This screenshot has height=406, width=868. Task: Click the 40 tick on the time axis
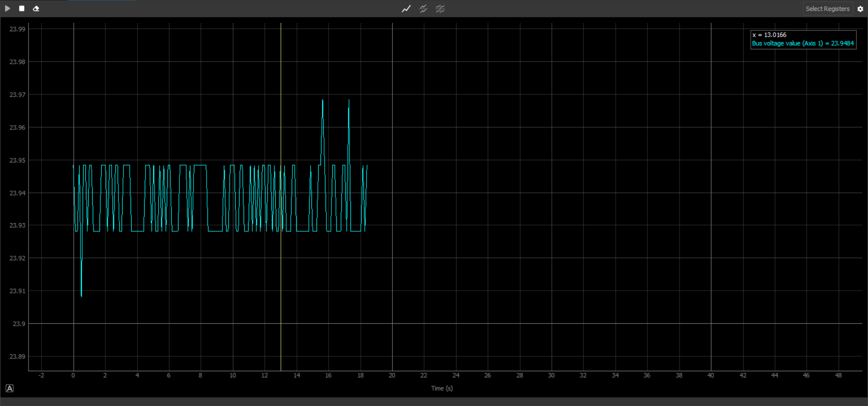coord(711,376)
